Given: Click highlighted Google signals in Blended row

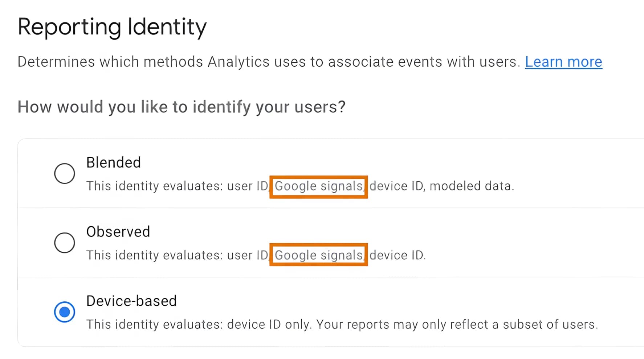Looking at the screenshot, I should [318, 186].
